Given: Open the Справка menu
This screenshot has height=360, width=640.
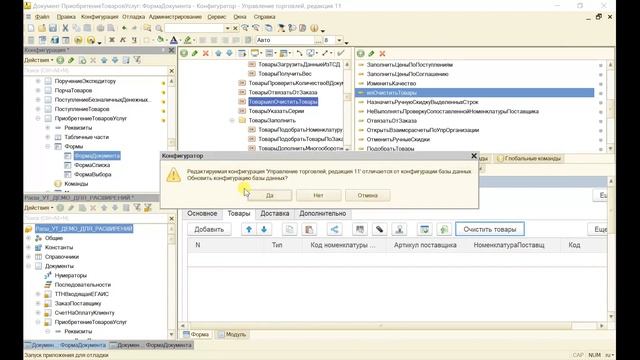Looking at the screenshot, I should click(264, 17).
